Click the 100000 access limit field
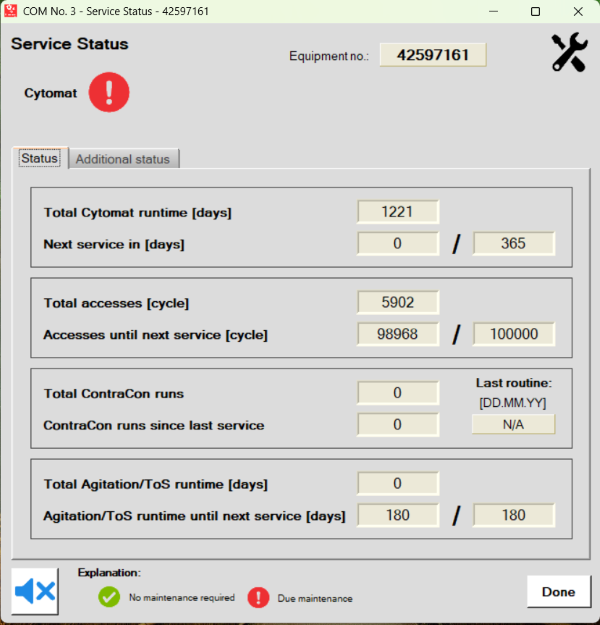600x625 pixels. (x=513, y=334)
